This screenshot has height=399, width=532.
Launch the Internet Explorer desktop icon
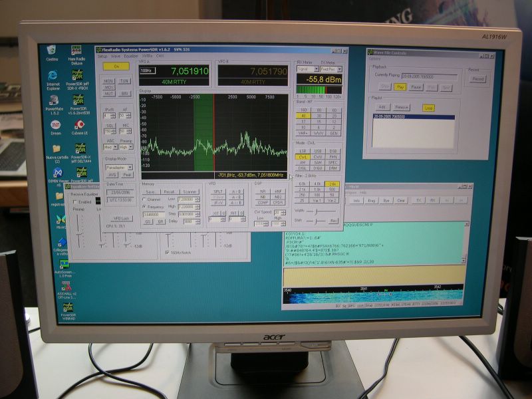53,80
